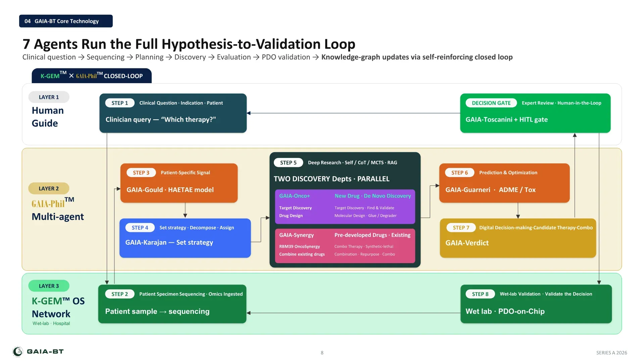Select the GAIA-Verdict title
Viewport: 644px width, 362px height.
click(x=467, y=243)
